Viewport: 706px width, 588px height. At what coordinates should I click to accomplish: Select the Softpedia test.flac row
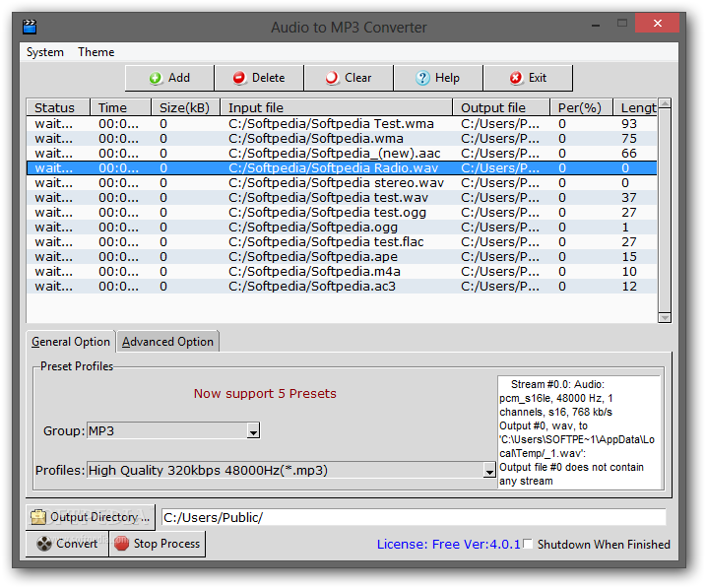tap(342, 242)
